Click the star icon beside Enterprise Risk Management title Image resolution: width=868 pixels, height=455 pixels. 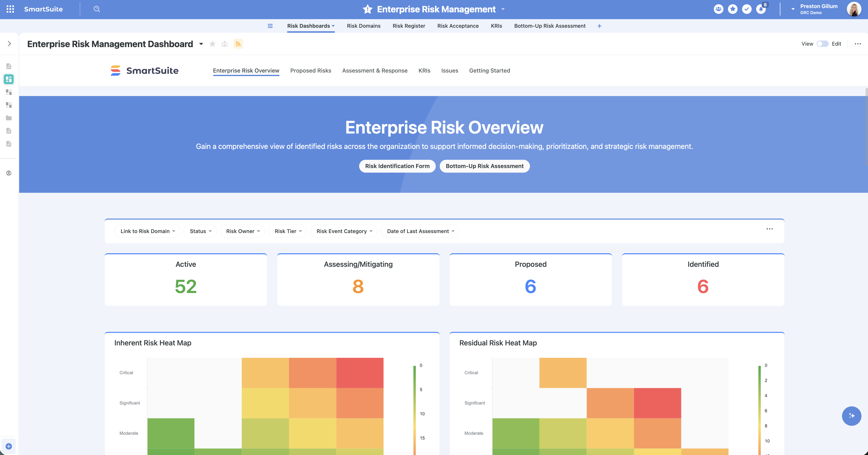click(x=368, y=9)
